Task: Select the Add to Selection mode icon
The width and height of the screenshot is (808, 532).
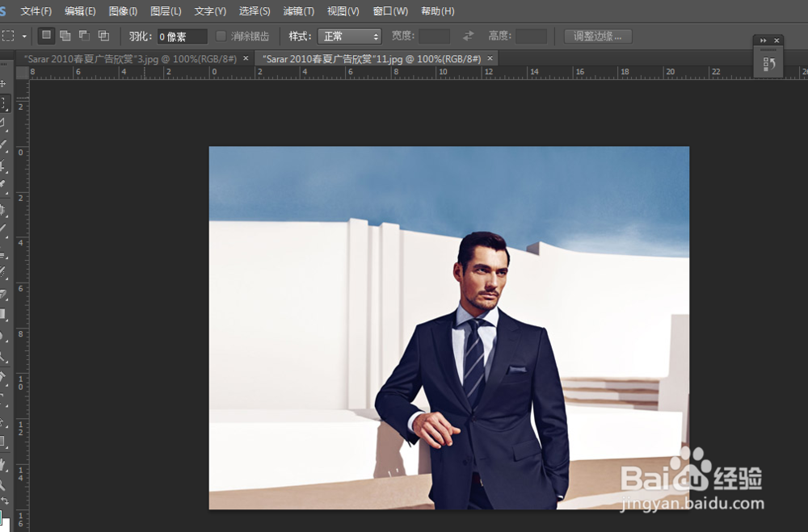Action: point(65,36)
